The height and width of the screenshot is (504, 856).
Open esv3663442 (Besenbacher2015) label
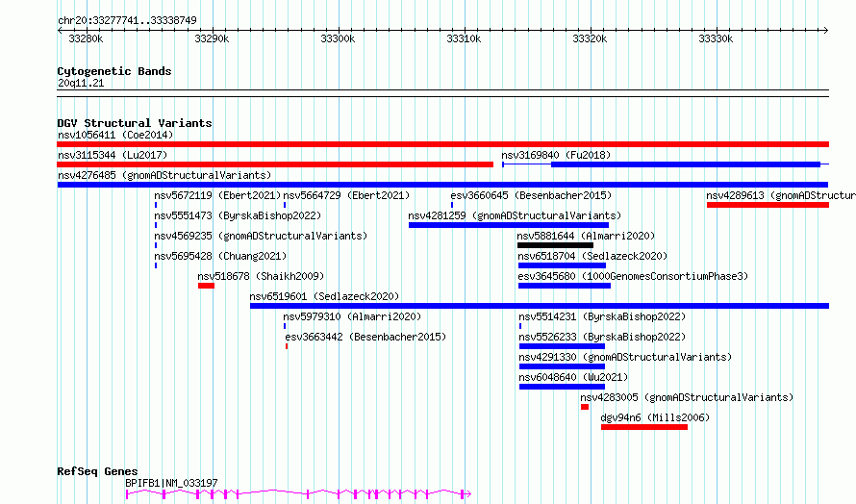(x=365, y=337)
